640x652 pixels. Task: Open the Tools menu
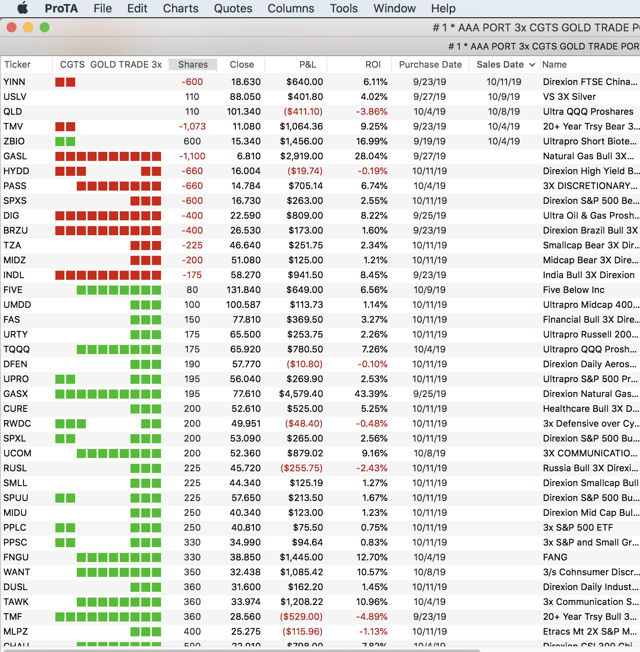coord(343,8)
